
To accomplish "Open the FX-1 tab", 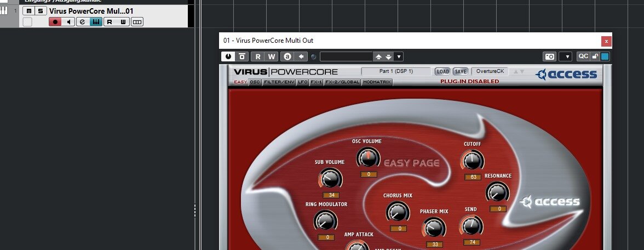I will (x=317, y=82).
